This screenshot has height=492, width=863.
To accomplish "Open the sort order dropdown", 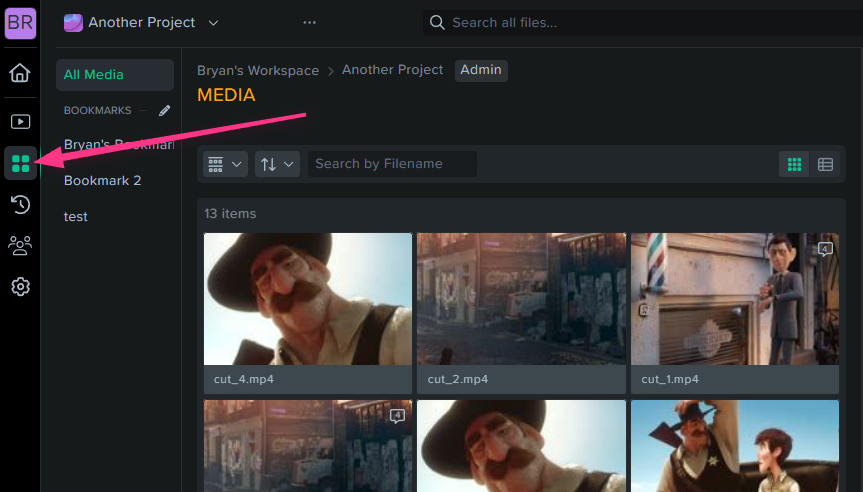I will (277, 164).
